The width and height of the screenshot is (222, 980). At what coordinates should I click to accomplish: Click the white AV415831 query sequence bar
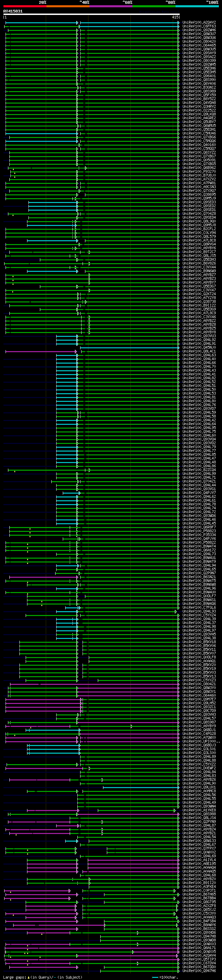(x=92, y=14)
